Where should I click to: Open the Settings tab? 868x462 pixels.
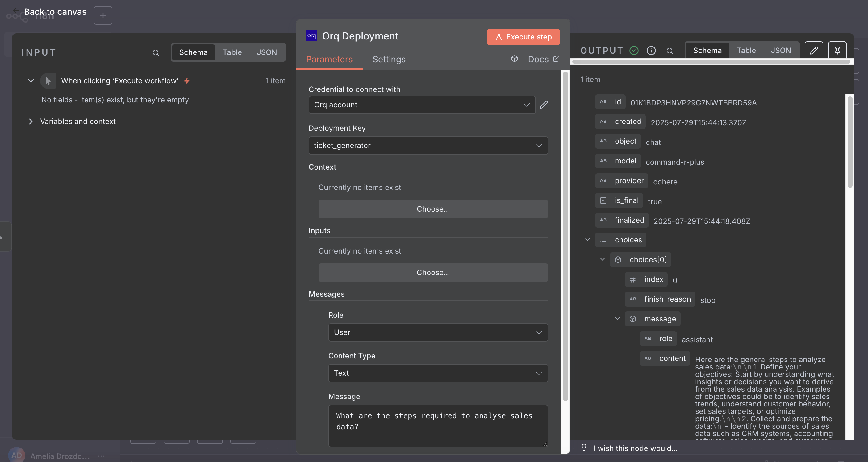[x=389, y=59]
